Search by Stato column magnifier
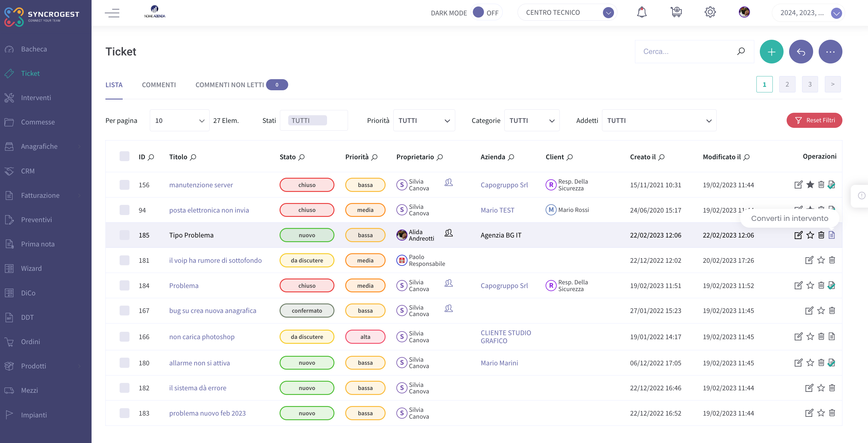The image size is (868, 443). coord(301,157)
